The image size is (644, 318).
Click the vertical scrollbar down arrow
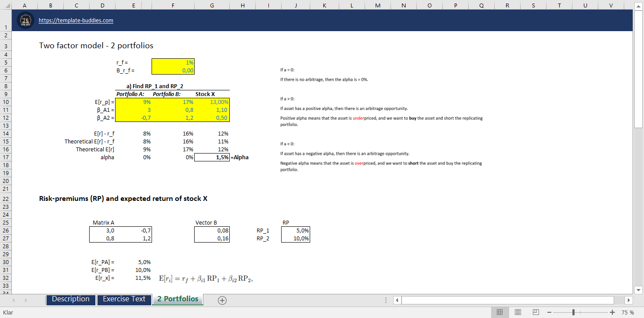click(639, 289)
